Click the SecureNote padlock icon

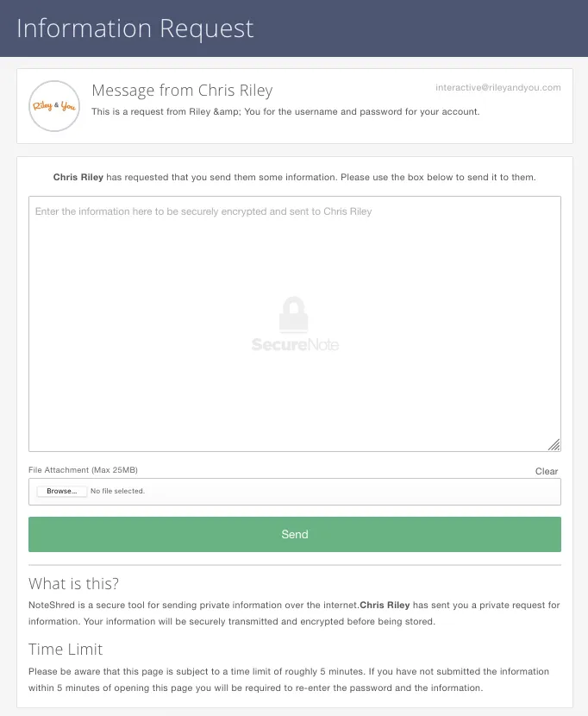coord(293,314)
